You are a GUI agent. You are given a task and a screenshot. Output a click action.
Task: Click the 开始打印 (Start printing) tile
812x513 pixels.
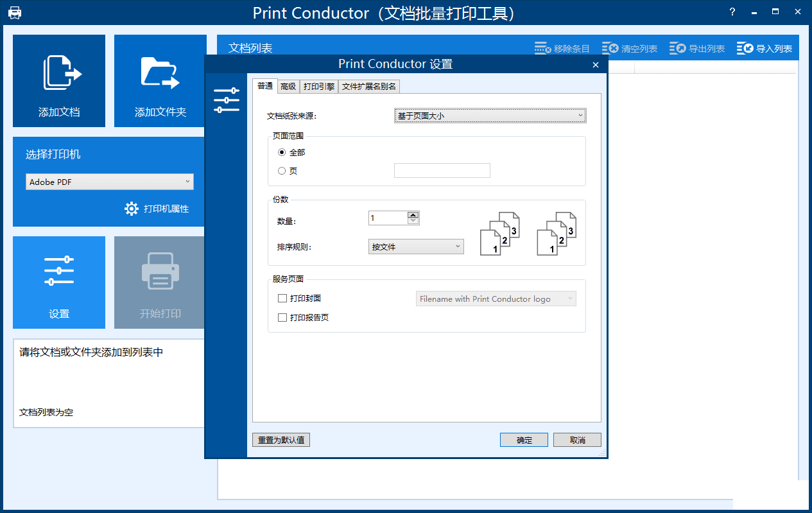(x=160, y=283)
